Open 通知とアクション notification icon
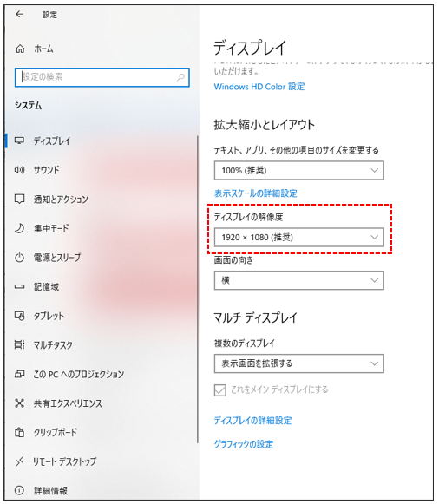This screenshot has width=439, height=504. [19, 199]
